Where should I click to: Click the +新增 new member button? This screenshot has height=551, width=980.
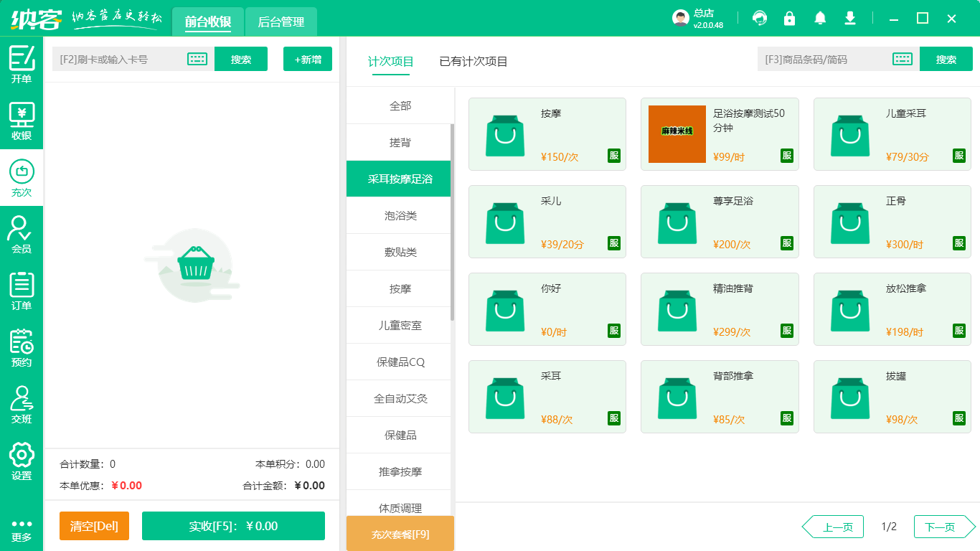(307, 59)
